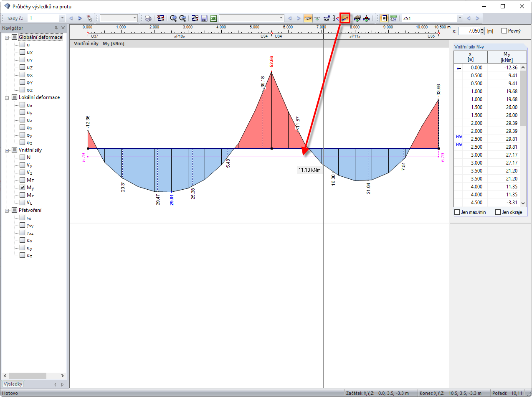Enable the Pevný checkbox
The width and height of the screenshot is (532, 399).
[x=504, y=30]
